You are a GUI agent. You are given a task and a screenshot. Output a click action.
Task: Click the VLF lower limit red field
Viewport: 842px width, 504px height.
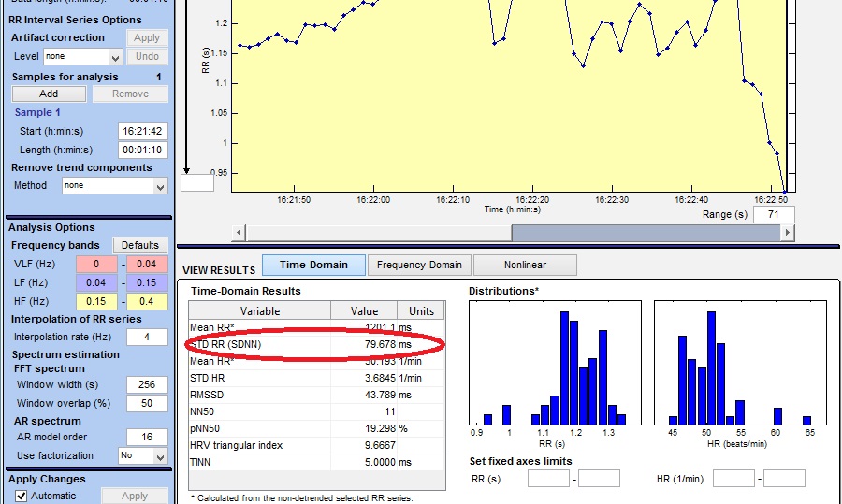(96, 264)
